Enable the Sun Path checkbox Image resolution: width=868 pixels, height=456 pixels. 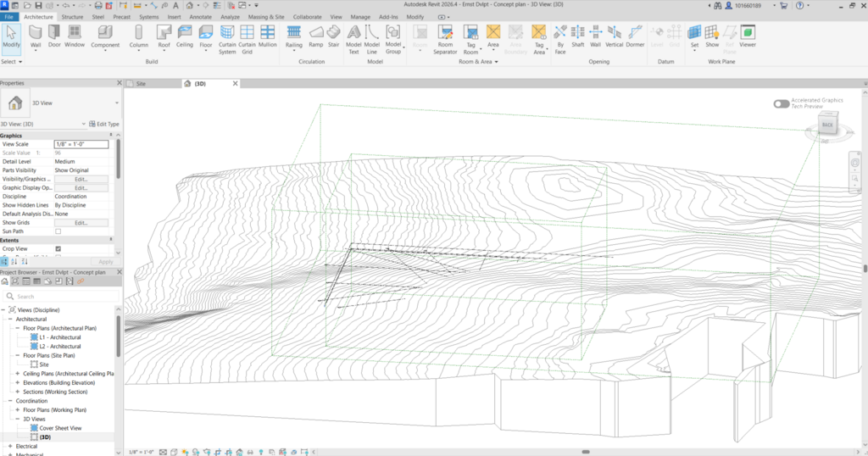58,231
